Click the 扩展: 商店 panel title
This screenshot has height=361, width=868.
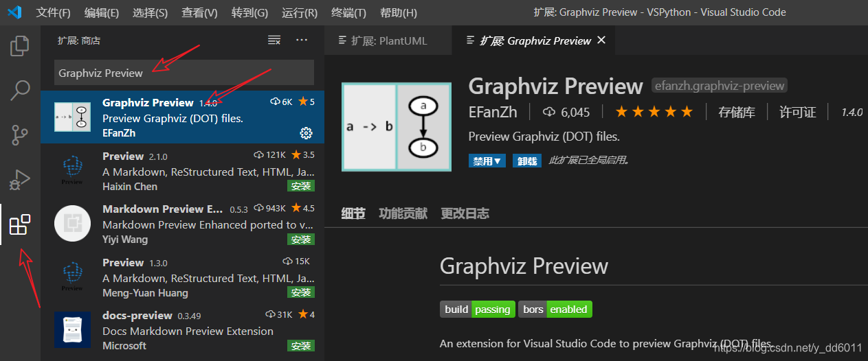[x=79, y=40]
